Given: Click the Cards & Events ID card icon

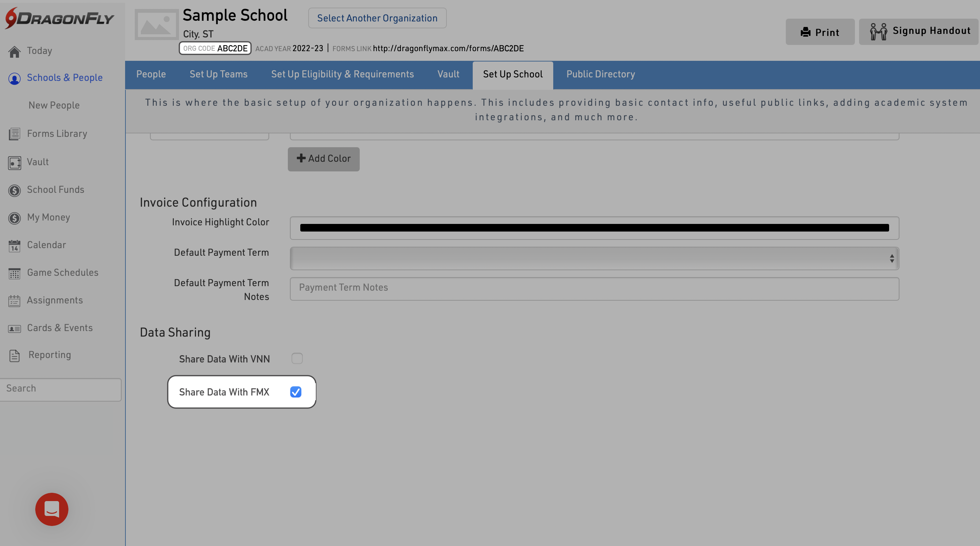Looking at the screenshot, I should point(15,328).
